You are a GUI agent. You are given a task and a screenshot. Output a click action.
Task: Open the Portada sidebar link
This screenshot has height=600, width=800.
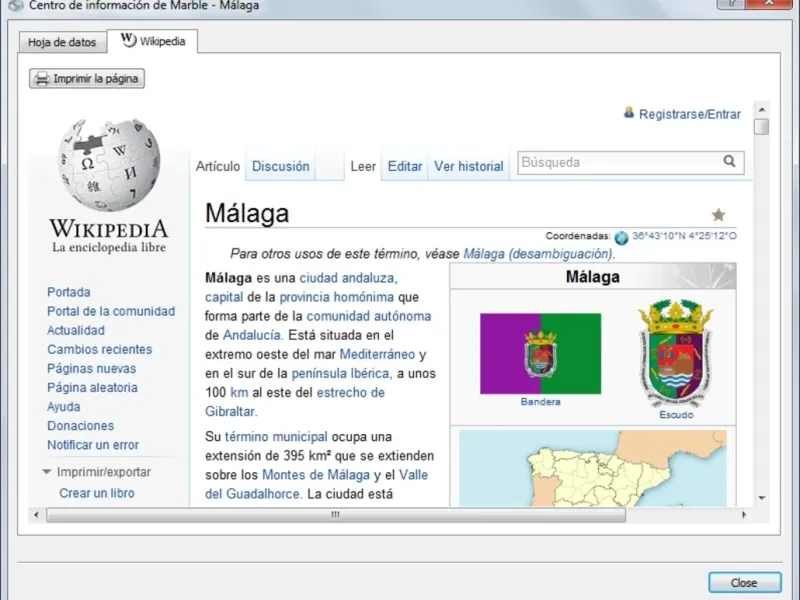69,292
